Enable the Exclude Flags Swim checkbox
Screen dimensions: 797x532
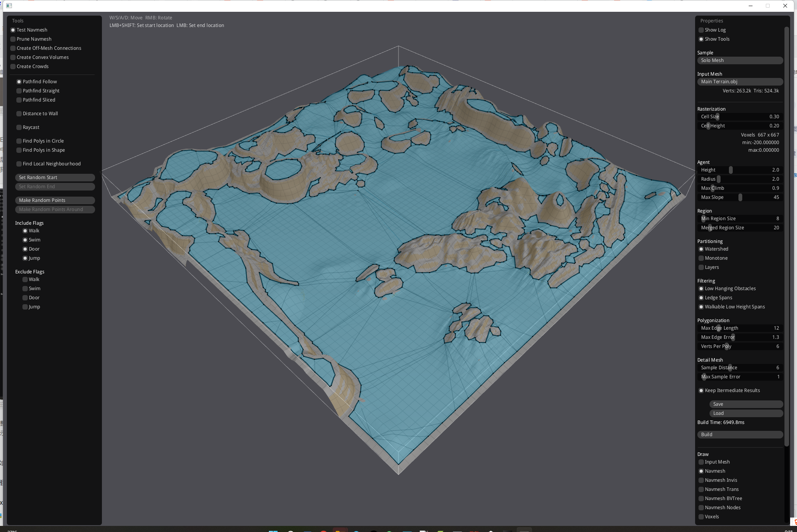(x=25, y=289)
